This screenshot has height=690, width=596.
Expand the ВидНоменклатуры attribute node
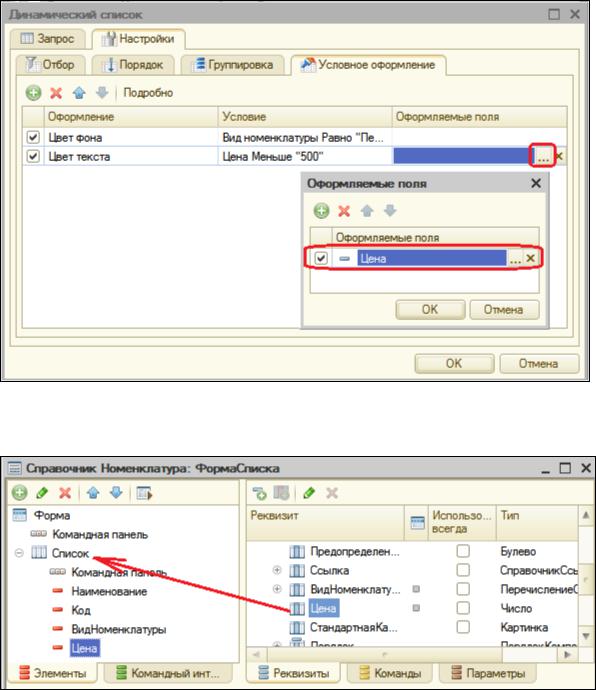tap(277, 589)
